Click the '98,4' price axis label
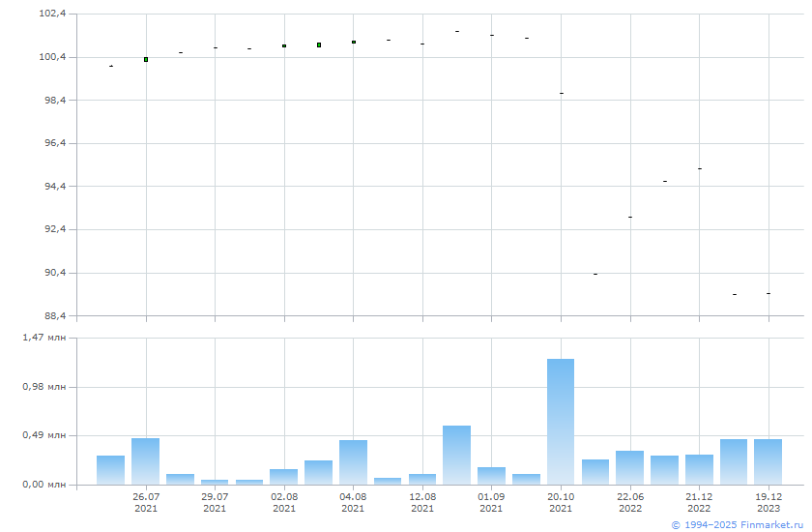Screen dimensions: 812x532 click(55, 100)
